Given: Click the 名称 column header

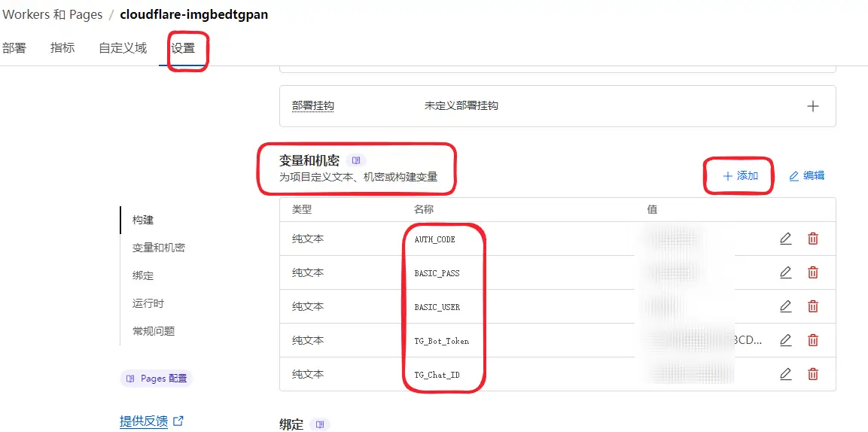Looking at the screenshot, I should (x=424, y=210).
